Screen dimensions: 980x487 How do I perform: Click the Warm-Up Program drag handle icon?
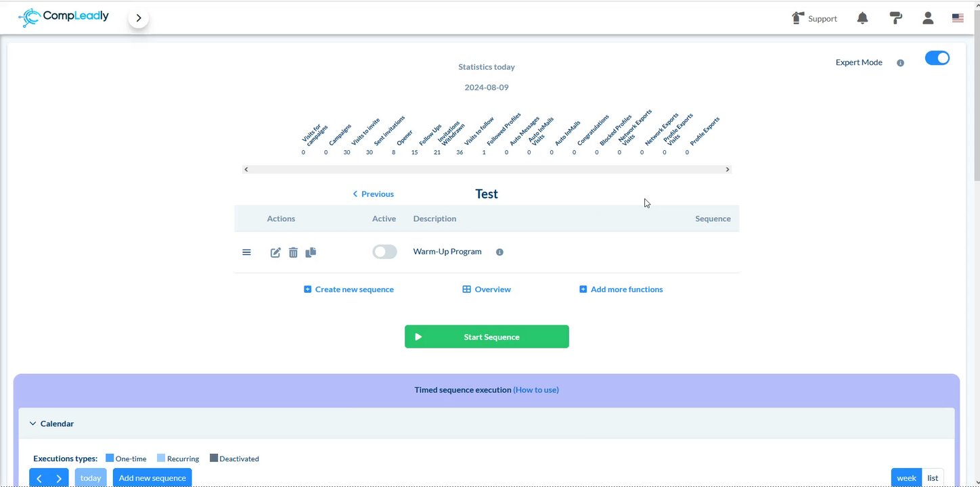coord(246,252)
